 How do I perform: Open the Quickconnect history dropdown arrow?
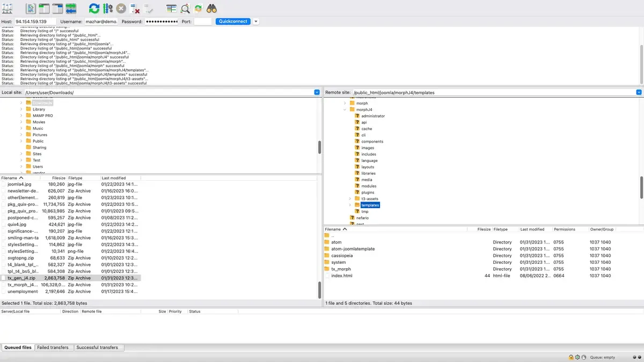click(x=256, y=21)
